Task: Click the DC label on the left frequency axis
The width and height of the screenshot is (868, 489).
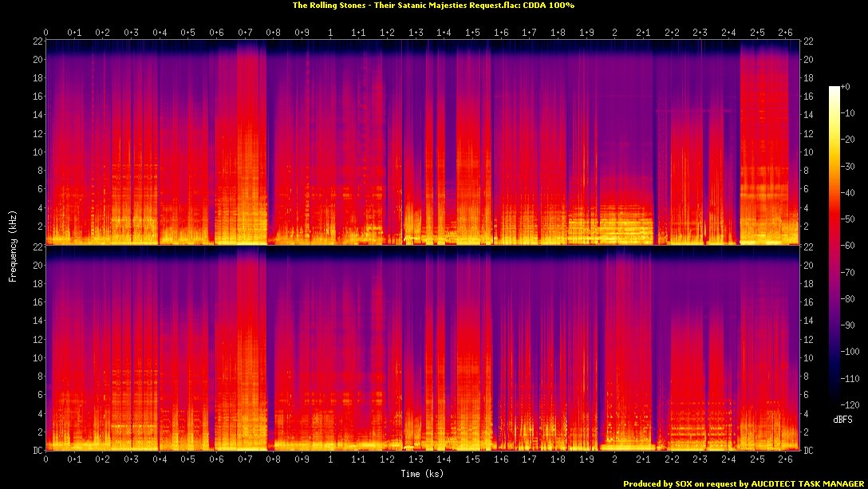Action: click(35, 451)
